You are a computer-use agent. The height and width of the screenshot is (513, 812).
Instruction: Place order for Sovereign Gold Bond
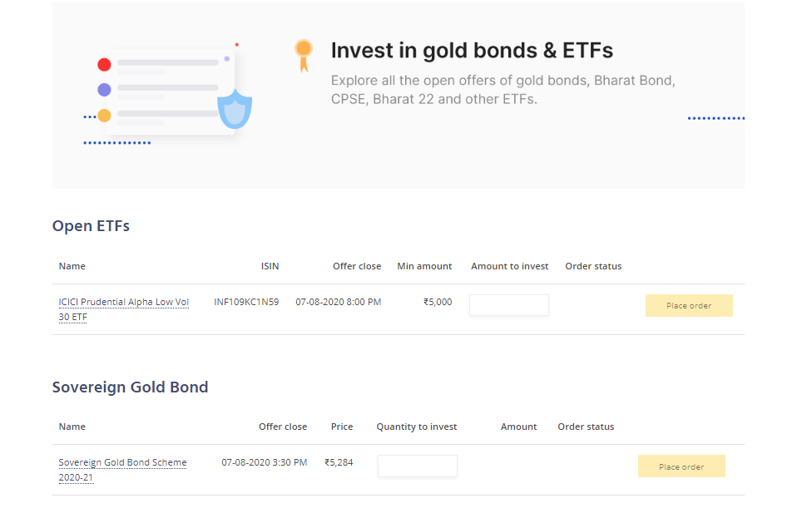tap(681, 466)
